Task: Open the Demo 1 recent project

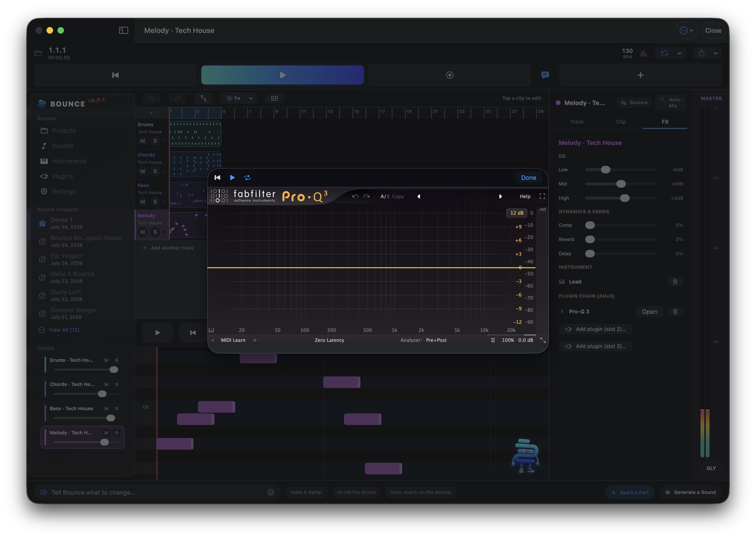Action: [x=83, y=223]
